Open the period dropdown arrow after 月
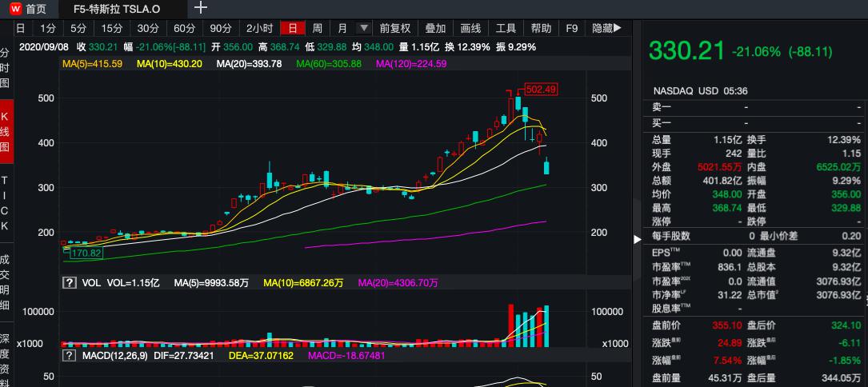 click(364, 28)
